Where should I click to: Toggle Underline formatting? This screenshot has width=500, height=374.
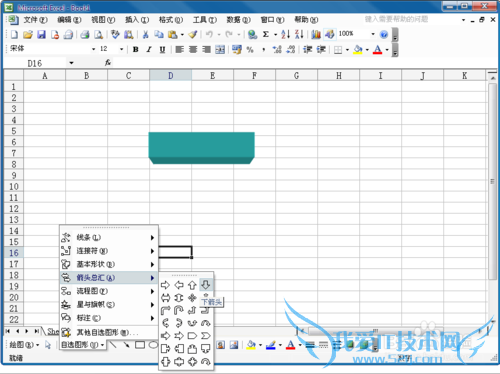coord(162,50)
